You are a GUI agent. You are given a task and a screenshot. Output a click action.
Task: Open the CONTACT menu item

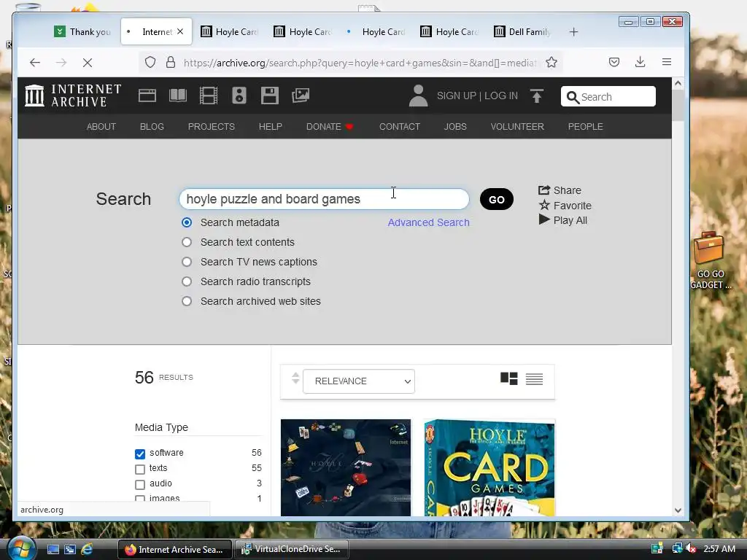point(399,127)
